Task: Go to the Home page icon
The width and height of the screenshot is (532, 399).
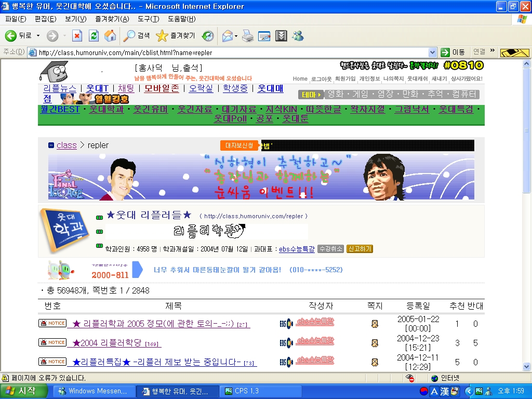Action: 110,36
